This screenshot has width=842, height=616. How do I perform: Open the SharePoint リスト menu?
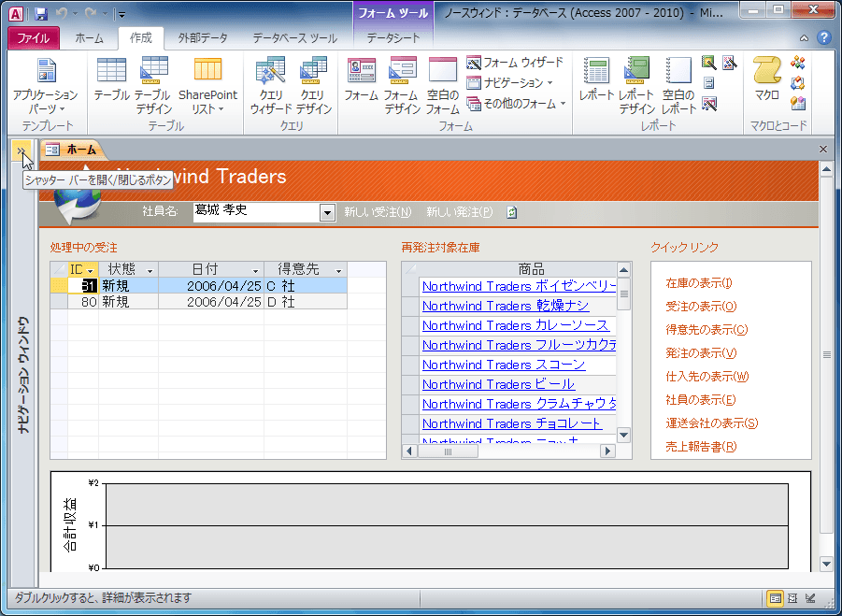(x=207, y=85)
